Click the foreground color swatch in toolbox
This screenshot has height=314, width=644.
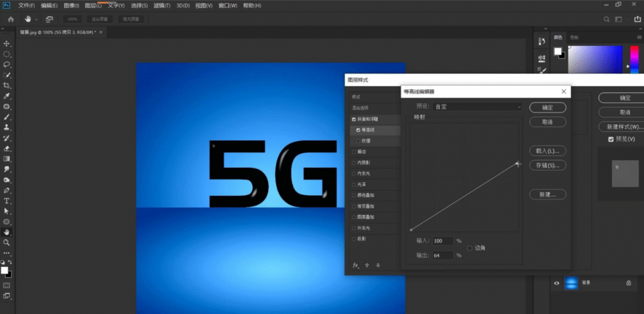pyautogui.click(x=4, y=271)
